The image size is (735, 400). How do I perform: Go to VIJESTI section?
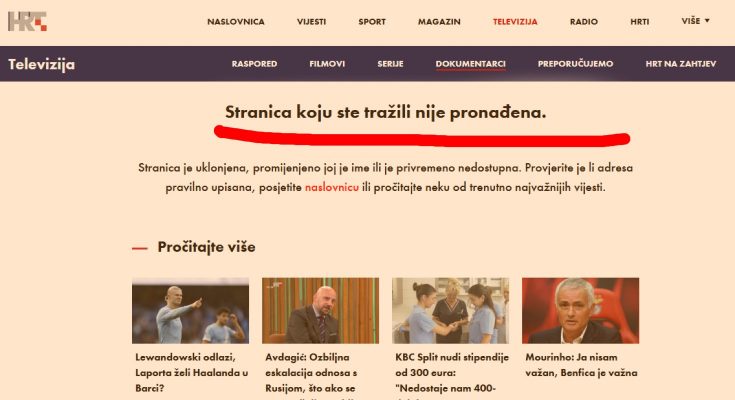point(311,22)
